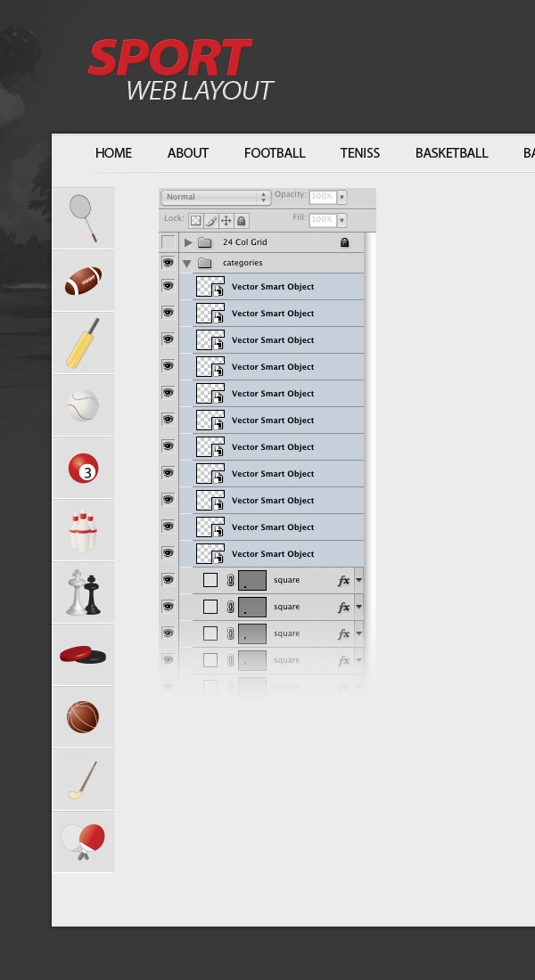Viewport: 535px width, 980px height.
Task: Open the BASKETBALL nav item
Action: pyautogui.click(x=452, y=153)
